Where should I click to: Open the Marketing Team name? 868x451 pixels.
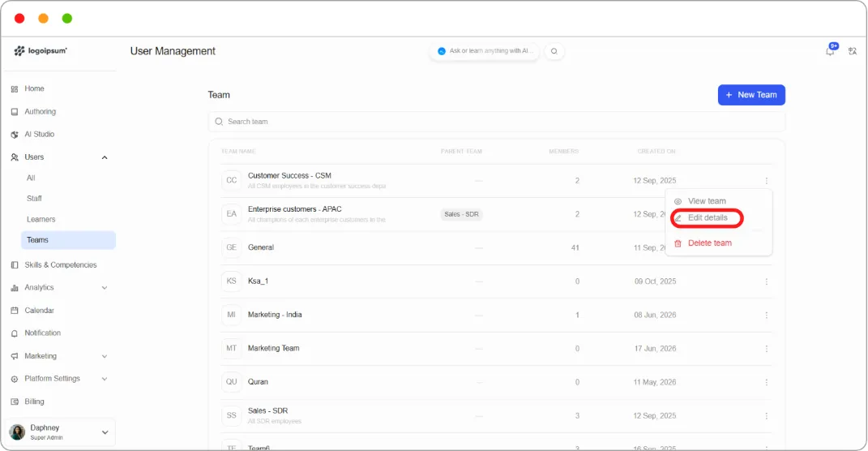273,349
